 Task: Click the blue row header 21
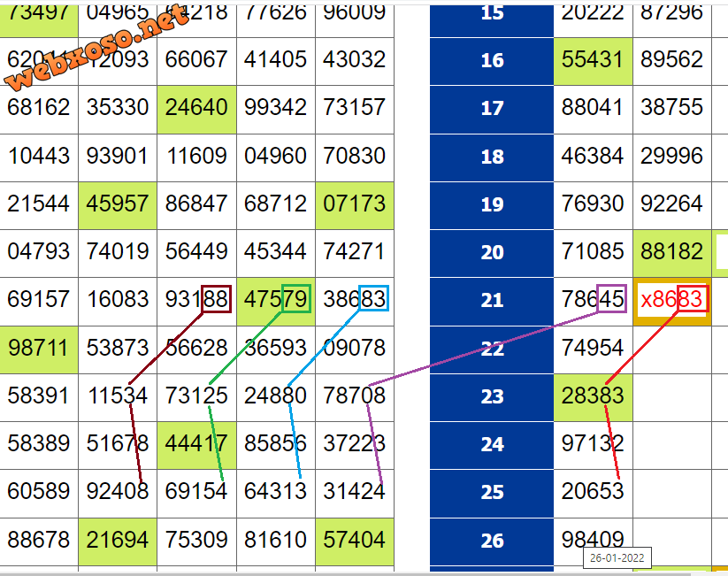[492, 301]
